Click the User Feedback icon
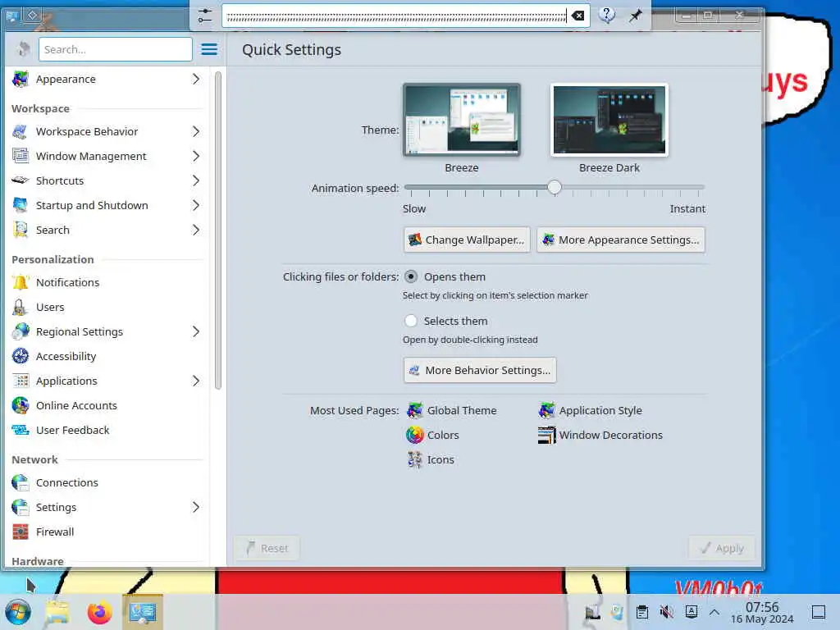Screen dimensions: 840x630 click(x=21, y=430)
